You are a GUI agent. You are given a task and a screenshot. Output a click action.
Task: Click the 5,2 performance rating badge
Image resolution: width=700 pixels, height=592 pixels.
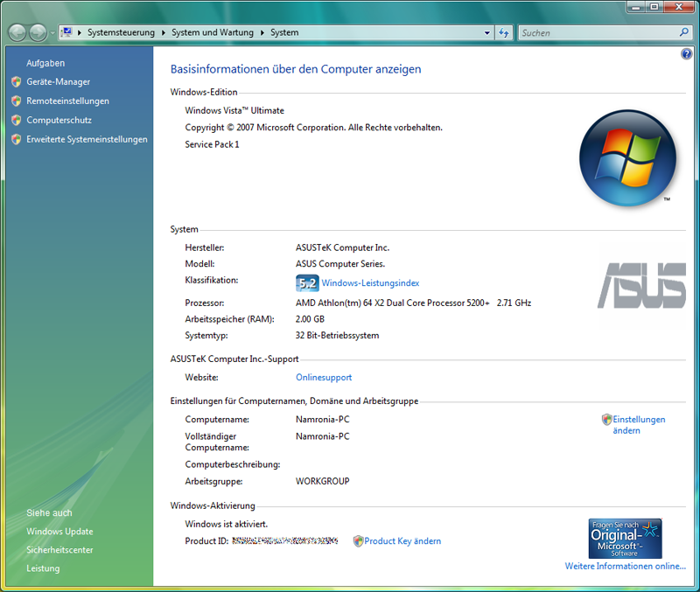point(306,282)
